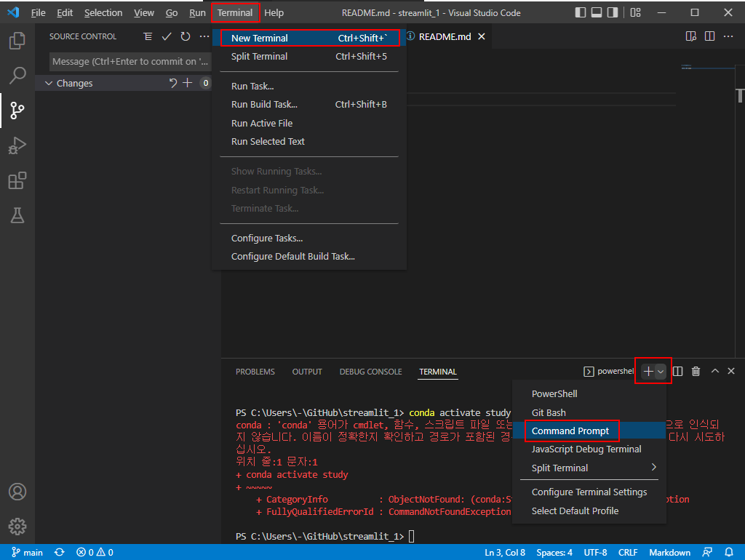Click Run Task menu entry
Viewport: 745px width, 560px height.
309,86
